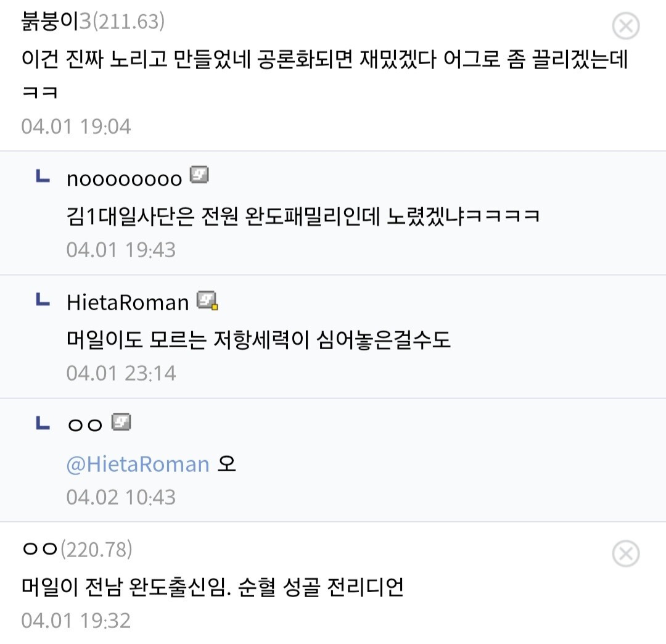
Task: Click reply arrow icon before noooooooo
Action: point(43,176)
